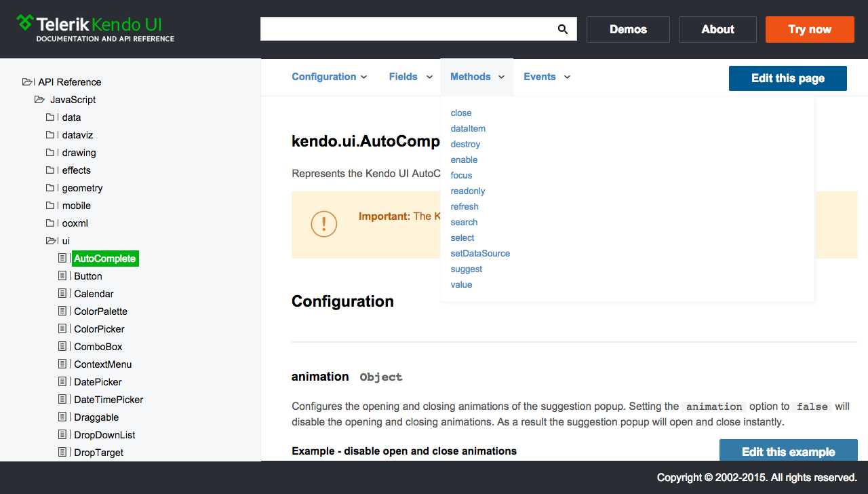The image size is (868, 494).
Task: Click the data folder icon
Action: coord(50,117)
